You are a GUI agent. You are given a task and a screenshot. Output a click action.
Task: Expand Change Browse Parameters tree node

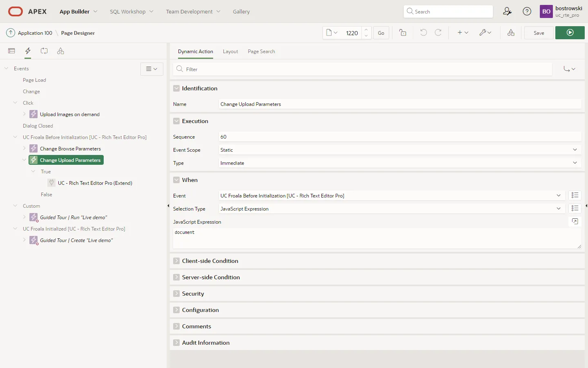tap(24, 148)
